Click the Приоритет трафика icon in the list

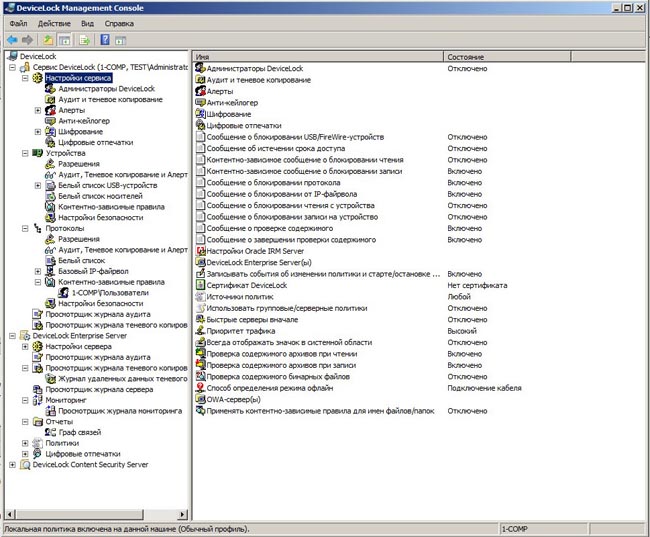click(x=200, y=330)
